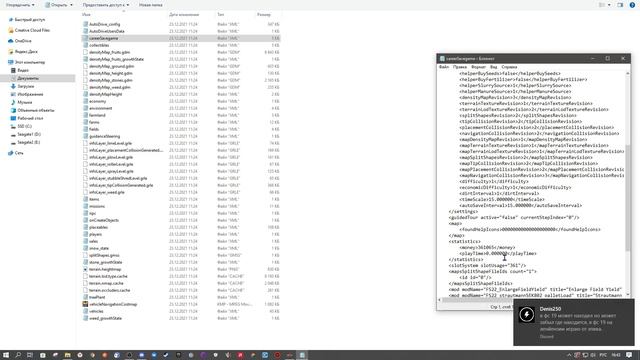Open the Справка menu in Notepad
The width and height of the screenshot is (640, 360).
509,67
